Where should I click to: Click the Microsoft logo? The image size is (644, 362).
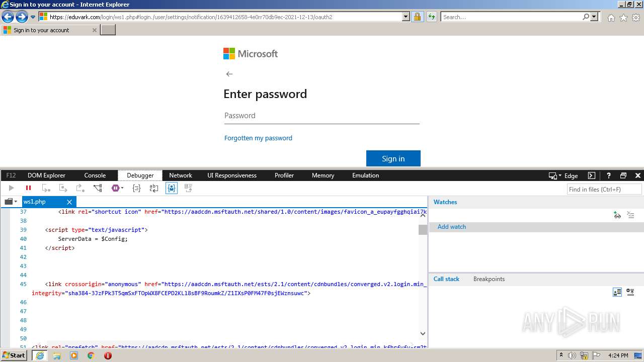click(x=251, y=54)
